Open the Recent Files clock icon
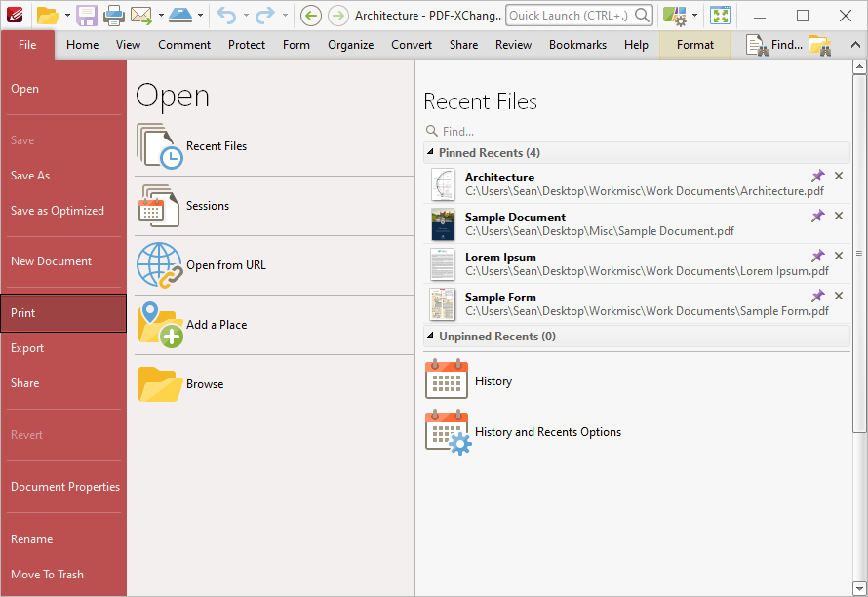This screenshot has width=868, height=597. [x=159, y=146]
